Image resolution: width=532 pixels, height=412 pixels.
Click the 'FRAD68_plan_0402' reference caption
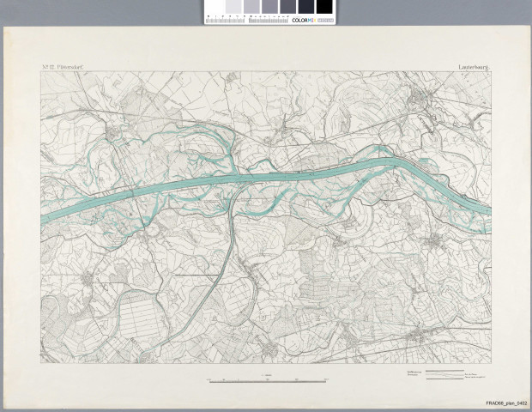click(x=505, y=403)
